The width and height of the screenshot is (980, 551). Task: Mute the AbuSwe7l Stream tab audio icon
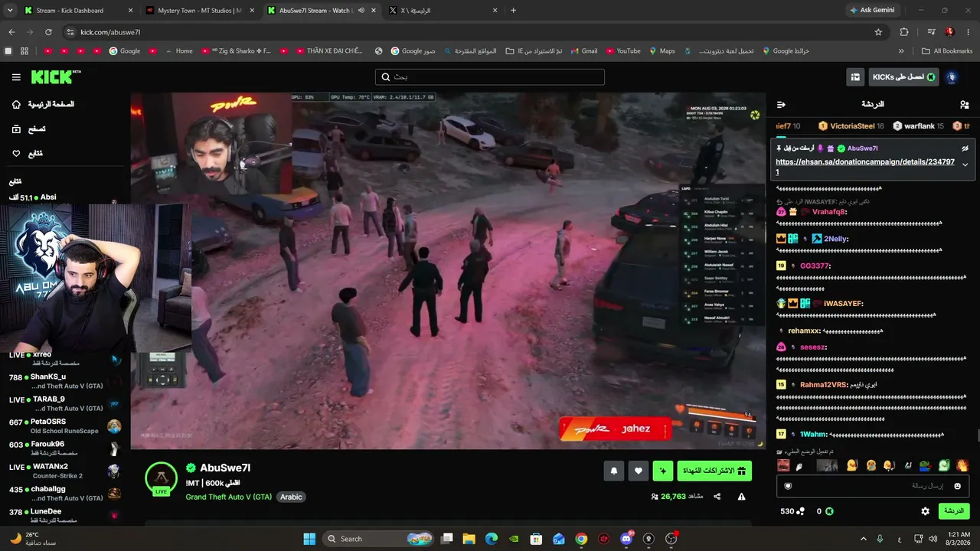362,11
